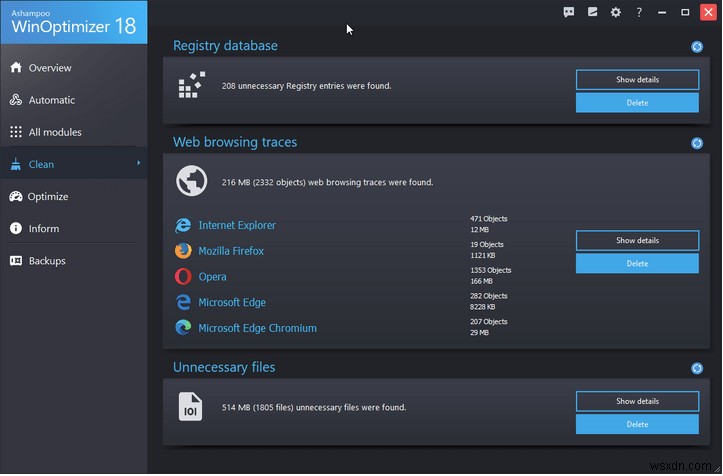The image size is (723, 476).
Task: Click the Unnecessary files heading
Action: (x=224, y=368)
